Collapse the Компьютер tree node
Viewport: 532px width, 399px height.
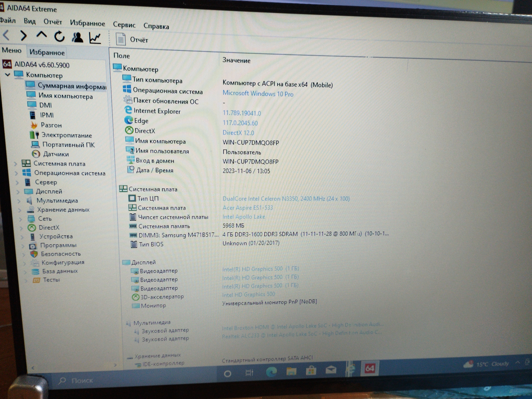(x=7, y=74)
